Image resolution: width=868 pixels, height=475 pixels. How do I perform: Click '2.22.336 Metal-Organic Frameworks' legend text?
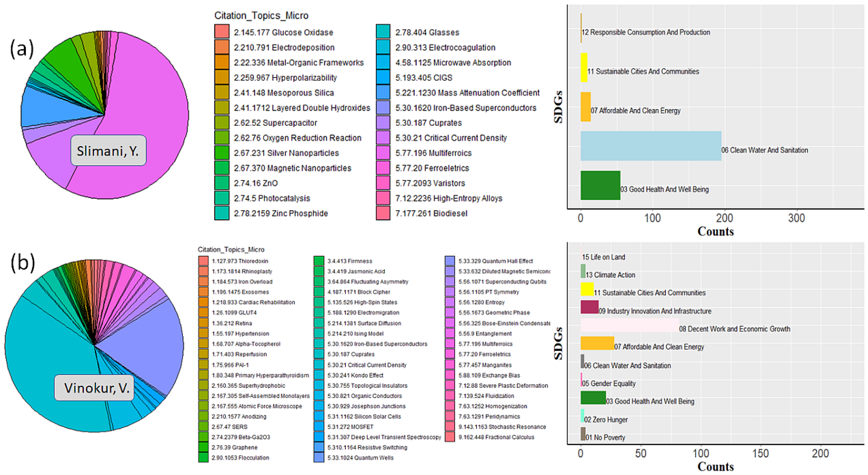point(299,63)
